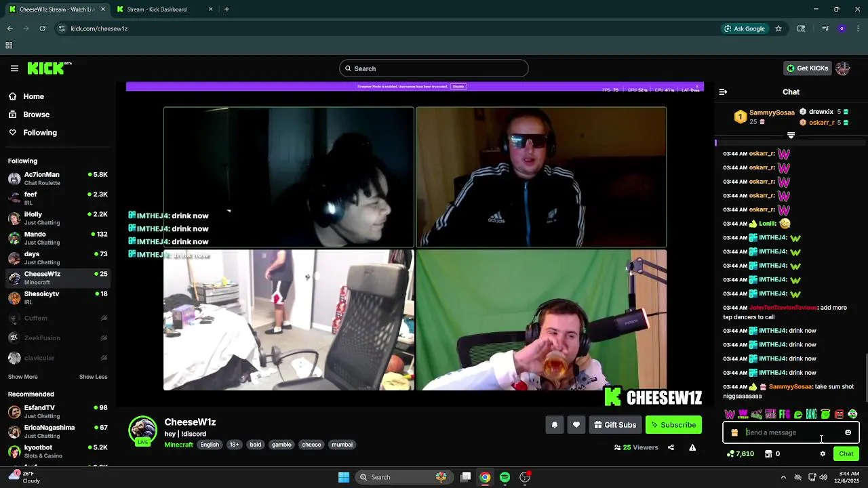Follow the channel with heart button
Image resolution: width=868 pixels, height=488 pixels.
[576, 425]
